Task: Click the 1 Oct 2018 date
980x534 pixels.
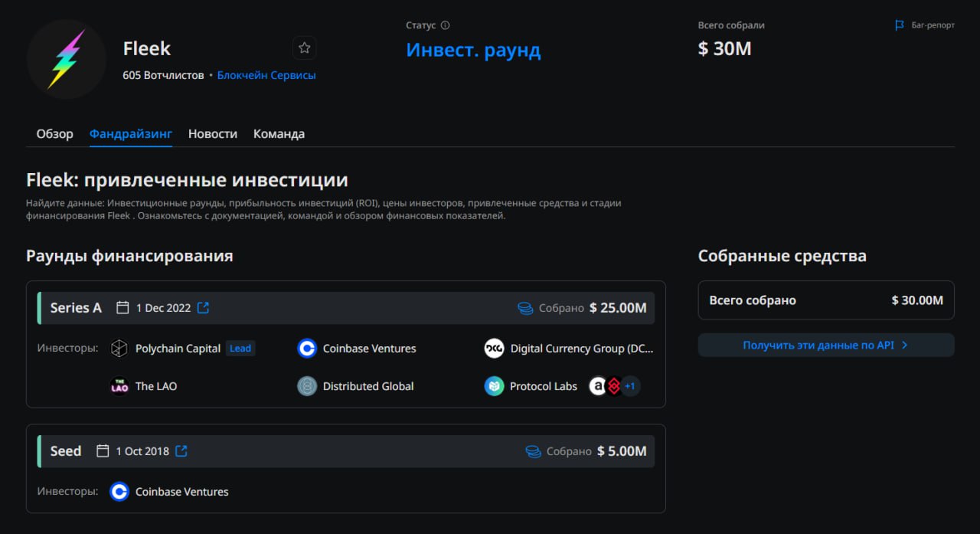Action: pos(143,451)
